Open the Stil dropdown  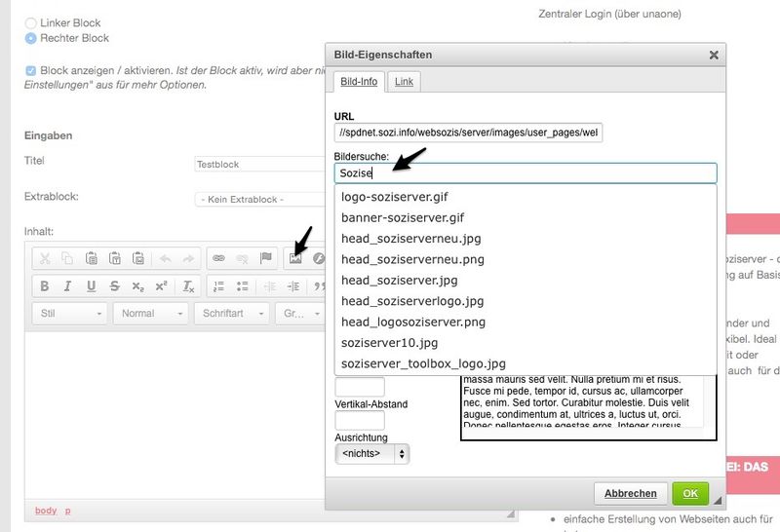(70, 314)
